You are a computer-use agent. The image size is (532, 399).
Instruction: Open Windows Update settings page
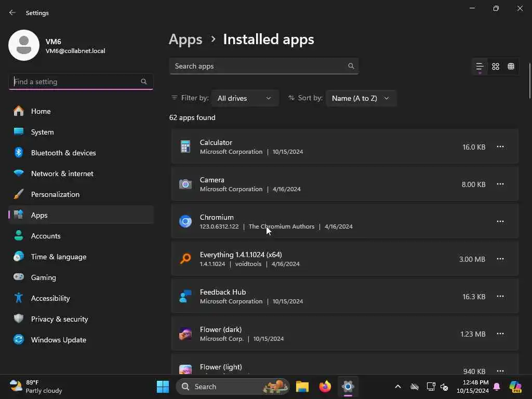[58, 340]
